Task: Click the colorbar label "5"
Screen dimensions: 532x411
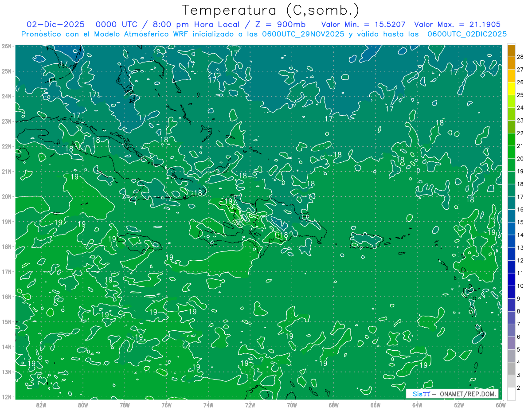Action: click(x=519, y=349)
